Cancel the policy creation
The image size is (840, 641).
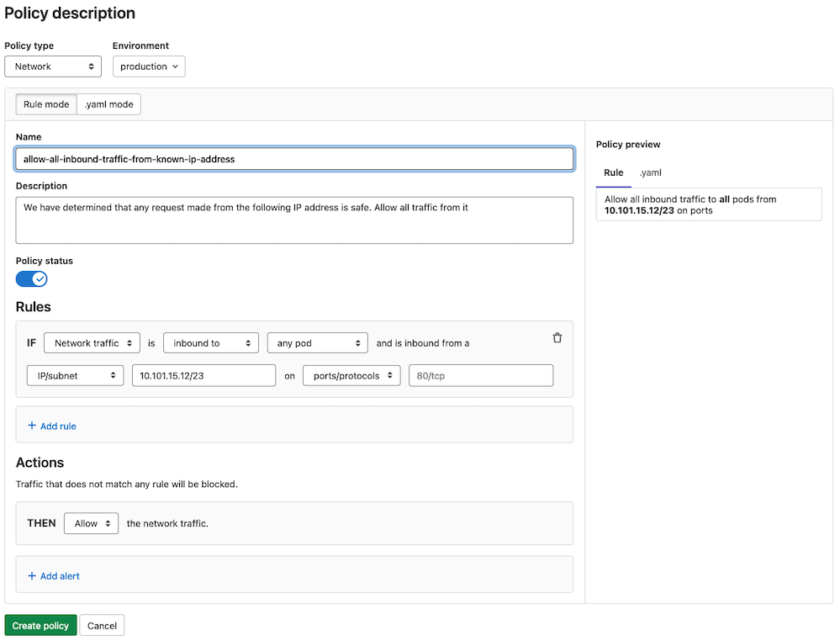[x=102, y=625]
